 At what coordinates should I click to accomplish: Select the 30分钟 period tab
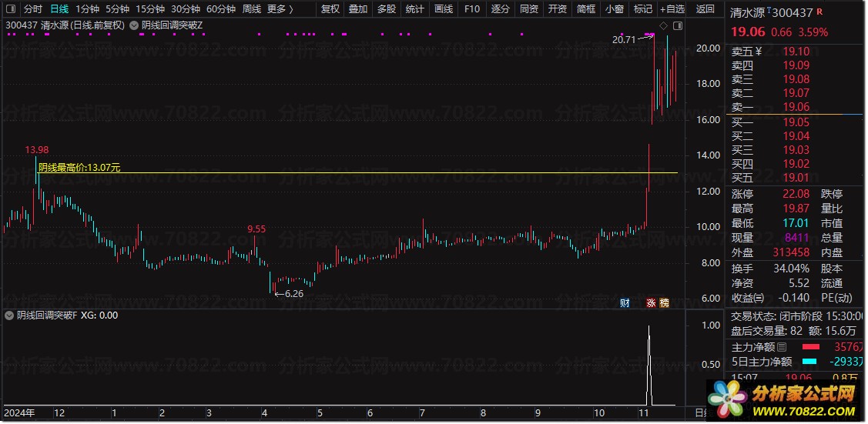(186, 8)
